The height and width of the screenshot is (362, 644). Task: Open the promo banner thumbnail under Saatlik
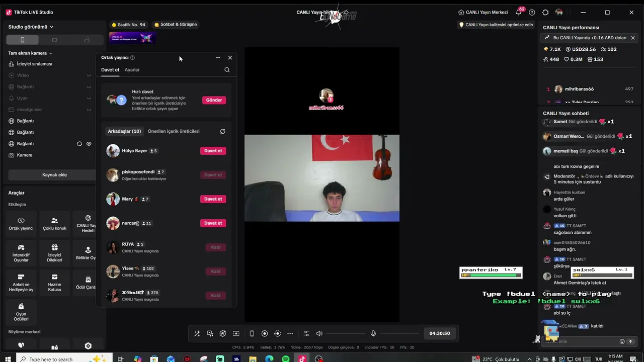coord(132,38)
